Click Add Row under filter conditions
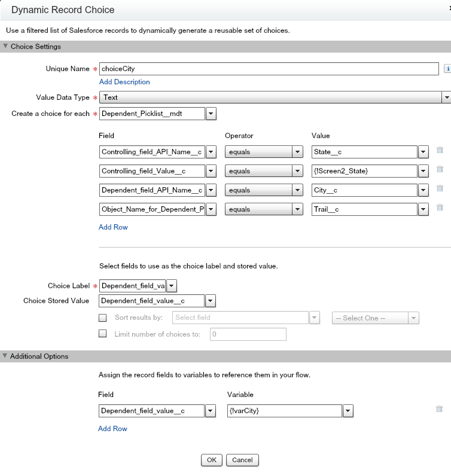The image size is (451, 476). [x=113, y=227]
